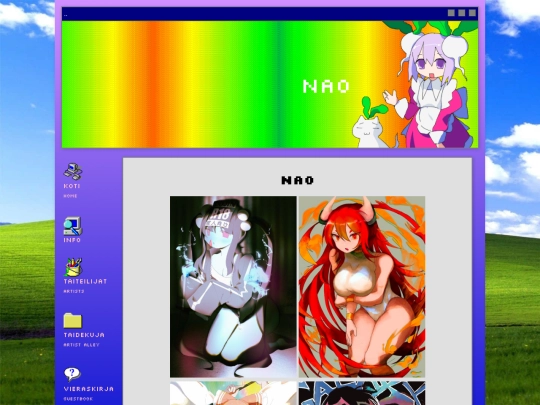Select the HOME subtitle text
This screenshot has height=405, width=540.
click(x=70, y=196)
